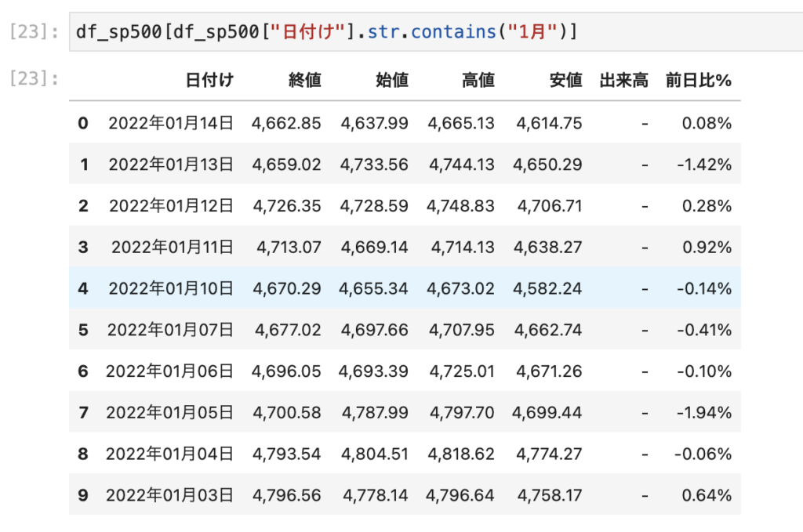Click percent change 0.08%
Image resolution: width=803 pixels, height=532 pixels.
click(707, 123)
